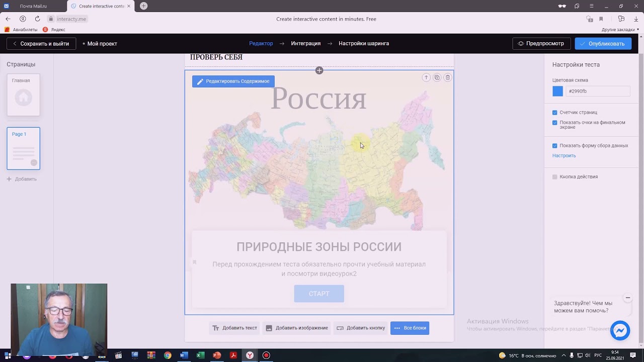Enable the action button checkbox

click(x=555, y=177)
